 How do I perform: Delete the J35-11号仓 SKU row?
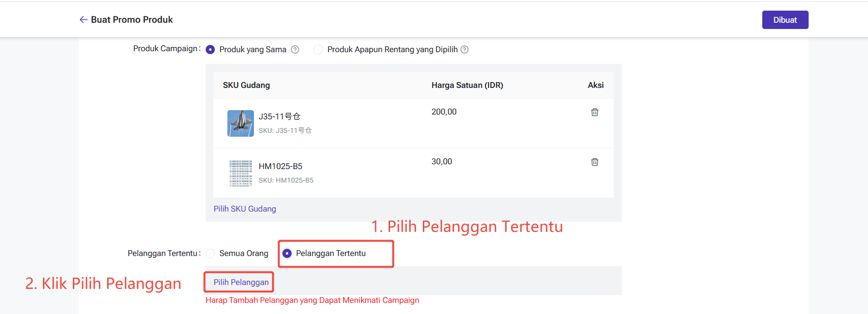click(595, 112)
